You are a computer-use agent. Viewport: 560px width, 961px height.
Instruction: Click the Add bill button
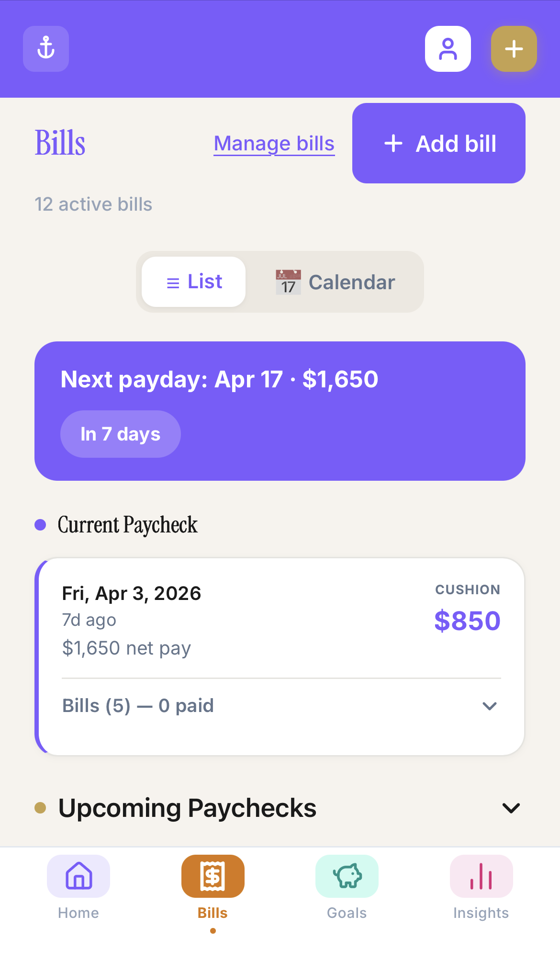pos(438,143)
